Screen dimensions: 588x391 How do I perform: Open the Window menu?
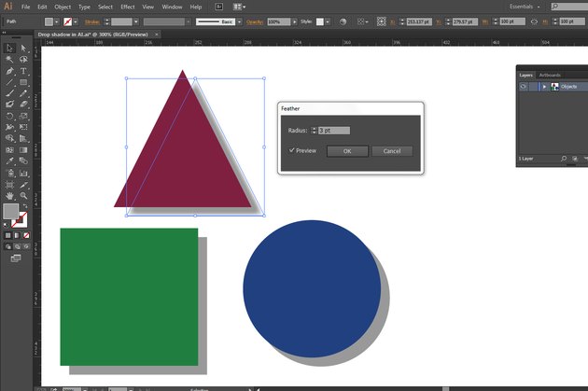click(172, 7)
